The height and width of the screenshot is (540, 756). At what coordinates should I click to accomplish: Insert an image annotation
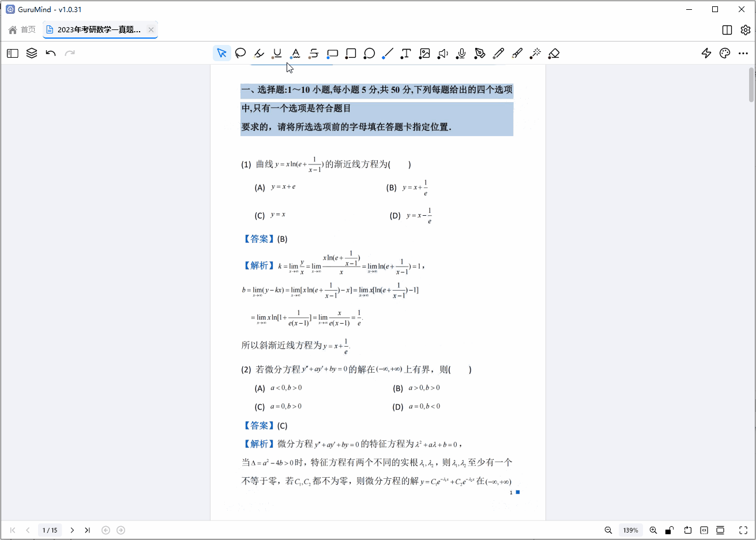(424, 53)
